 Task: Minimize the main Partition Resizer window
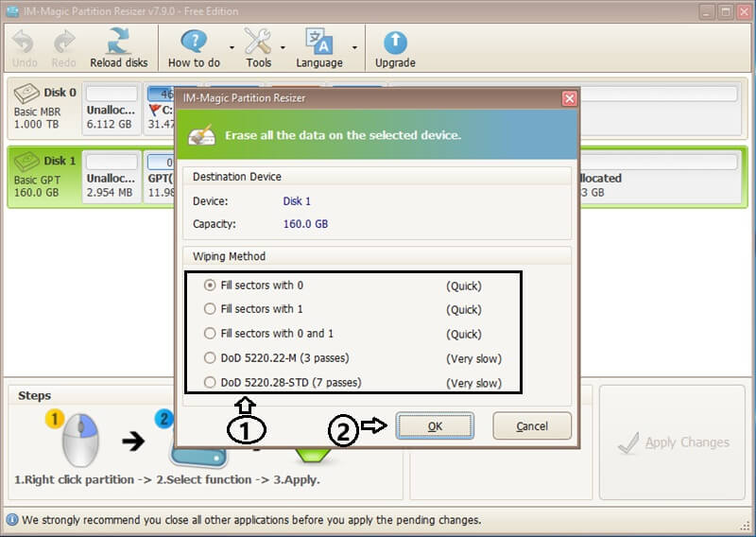tap(707, 12)
